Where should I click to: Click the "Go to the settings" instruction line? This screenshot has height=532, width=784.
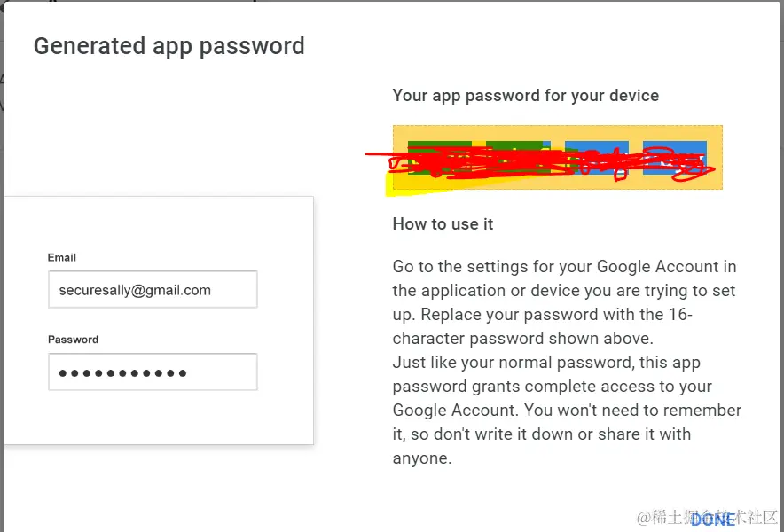point(564,267)
